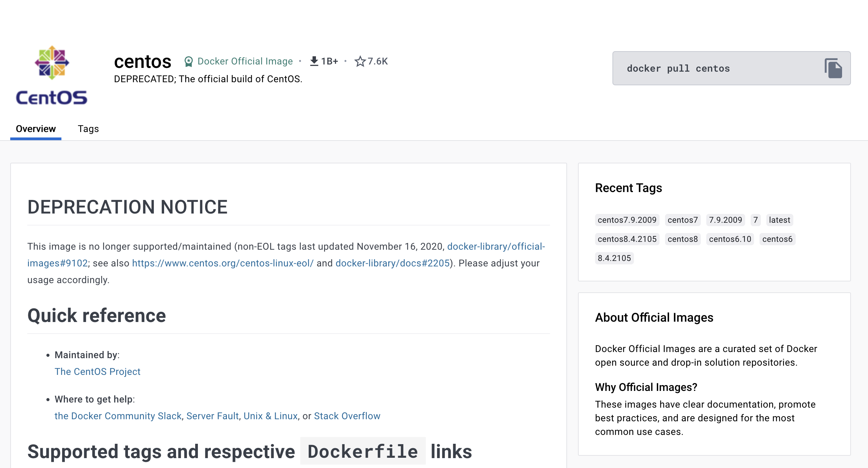Viewport: 868px width, 468px height.
Task: Open docker-library/docs#2205 link
Action: (392, 263)
